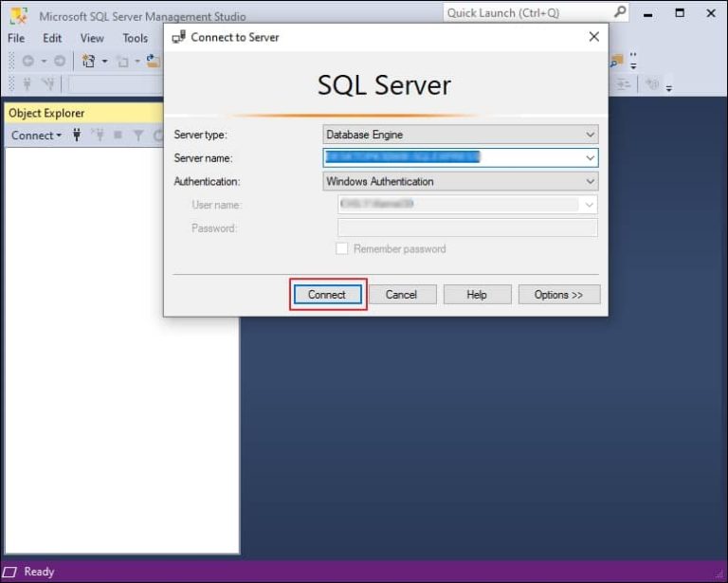Open the Navigate Backward history dropdown arrow

tap(44, 61)
